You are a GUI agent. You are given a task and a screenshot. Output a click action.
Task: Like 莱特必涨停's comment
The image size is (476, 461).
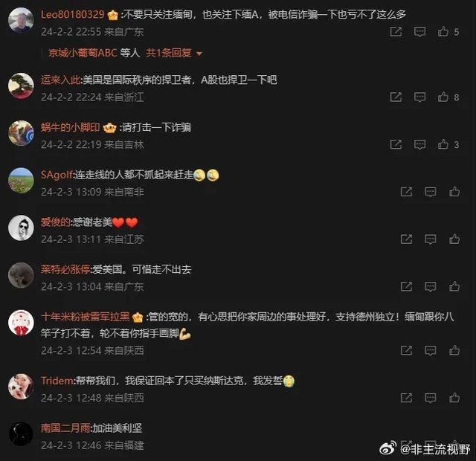[454, 286]
